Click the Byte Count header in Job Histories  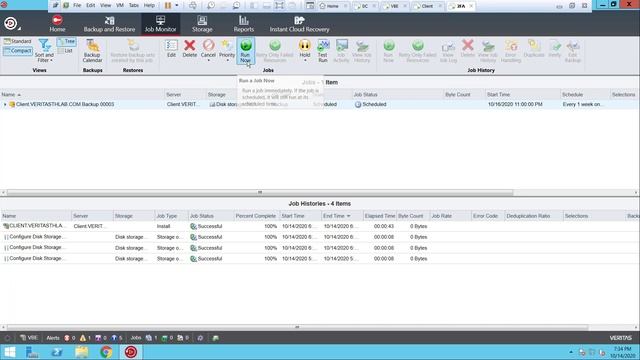pos(413,216)
